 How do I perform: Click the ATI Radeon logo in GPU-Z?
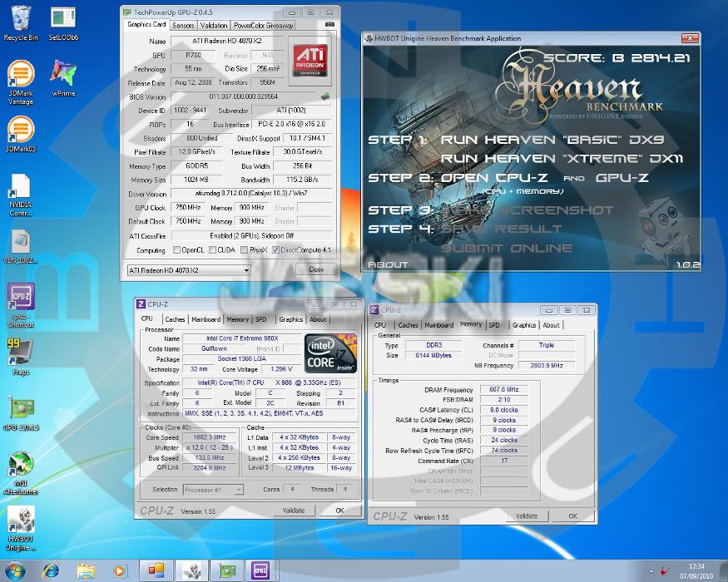coord(310,61)
